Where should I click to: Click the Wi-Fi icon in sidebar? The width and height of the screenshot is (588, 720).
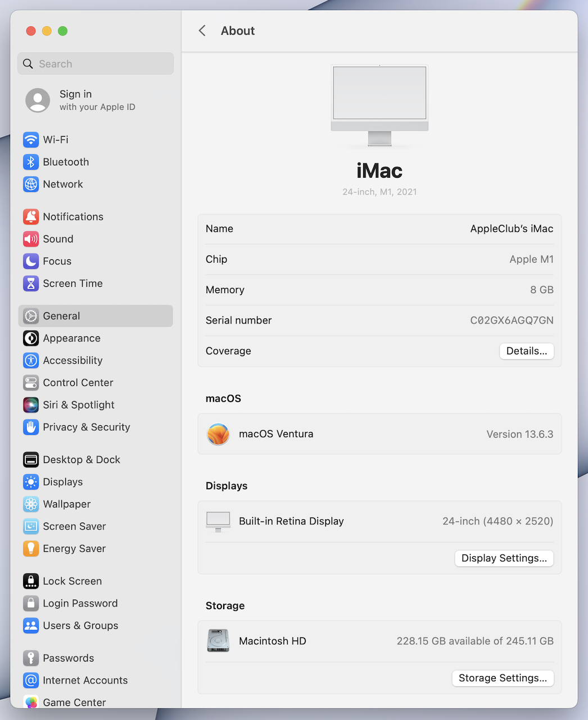click(x=31, y=139)
